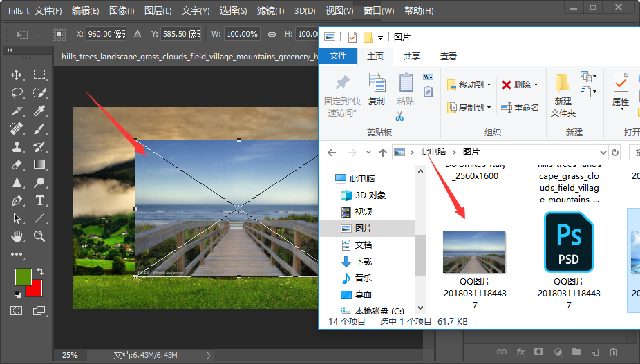Open the 复制到 dropdown in Explorer
The image size is (640, 364).
tap(469, 107)
